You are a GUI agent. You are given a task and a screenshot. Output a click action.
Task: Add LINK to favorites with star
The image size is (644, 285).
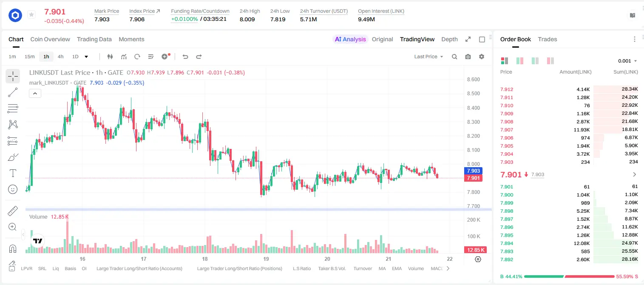pos(31,15)
